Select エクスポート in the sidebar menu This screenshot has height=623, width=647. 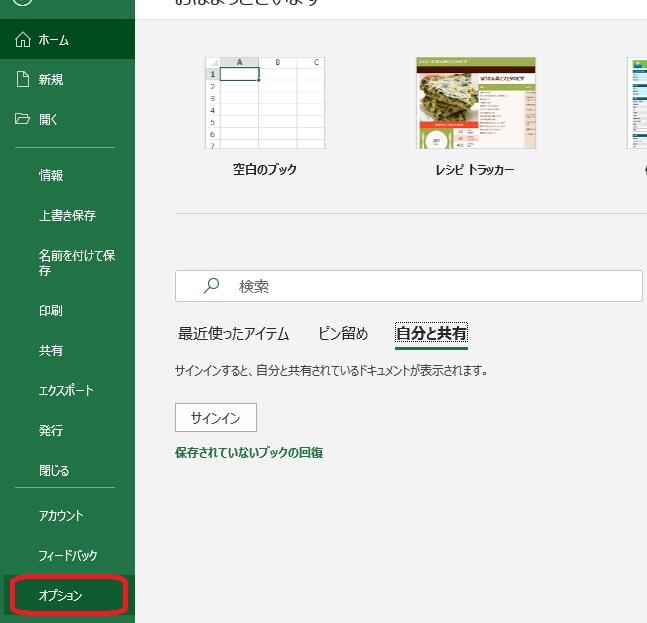pos(66,391)
